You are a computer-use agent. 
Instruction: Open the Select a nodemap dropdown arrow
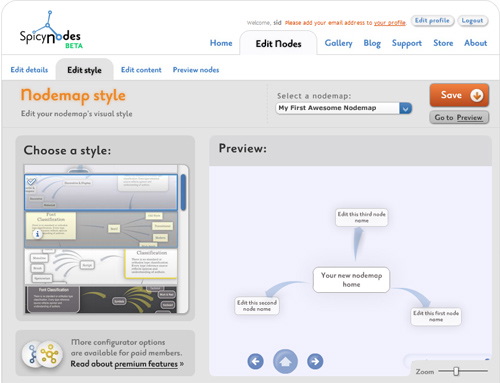406,108
